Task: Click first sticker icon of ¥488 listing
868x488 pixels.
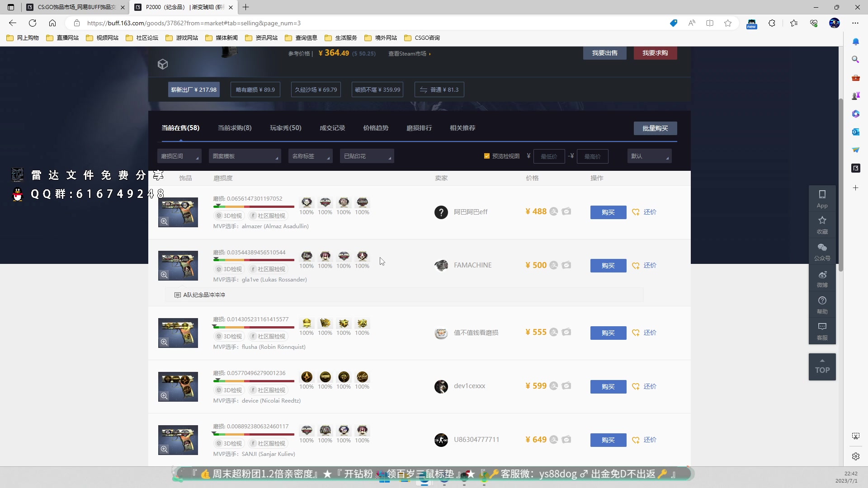Action: [307, 202]
